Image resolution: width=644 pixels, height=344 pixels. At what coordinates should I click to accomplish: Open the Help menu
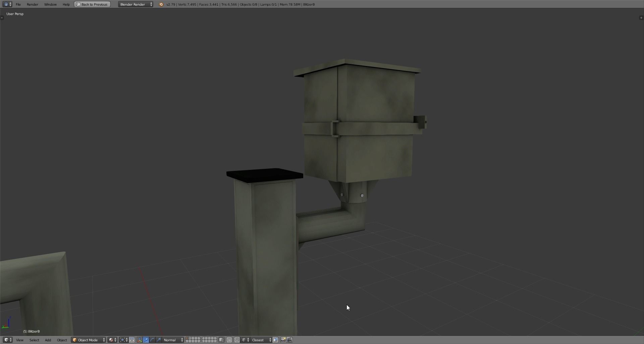click(66, 4)
